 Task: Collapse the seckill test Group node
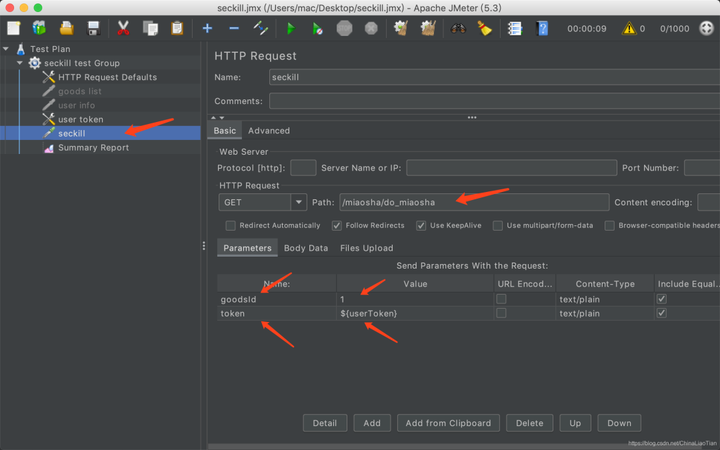[19, 63]
